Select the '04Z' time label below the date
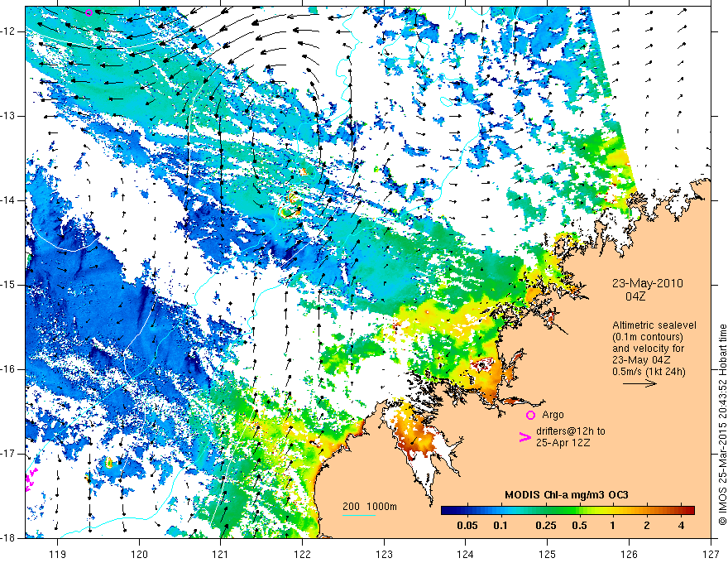This screenshot has width=728, height=563. tap(635, 296)
